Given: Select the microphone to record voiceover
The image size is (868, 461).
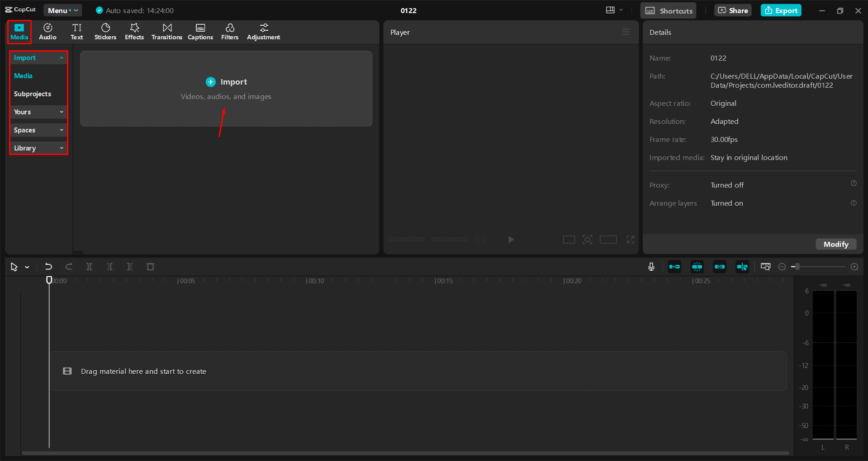Looking at the screenshot, I should tap(651, 267).
